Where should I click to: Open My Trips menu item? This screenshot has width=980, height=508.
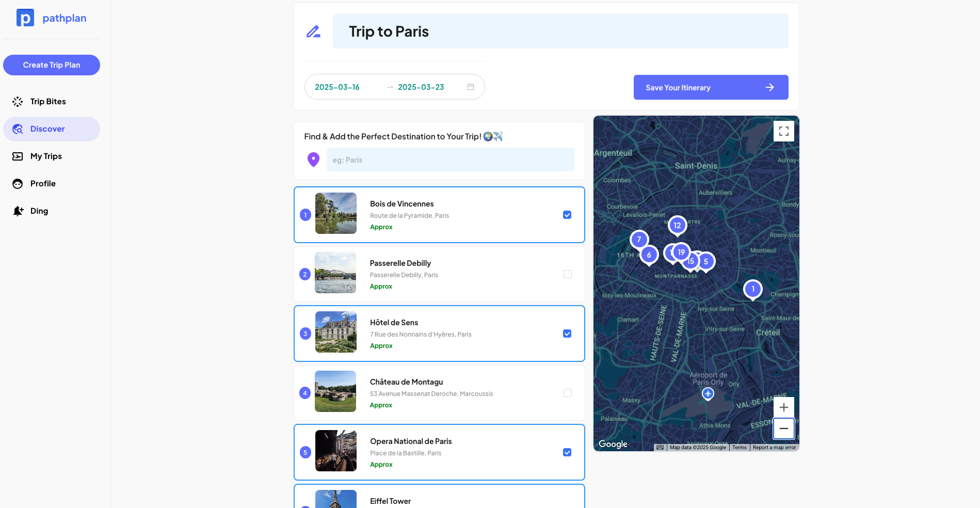(52, 156)
